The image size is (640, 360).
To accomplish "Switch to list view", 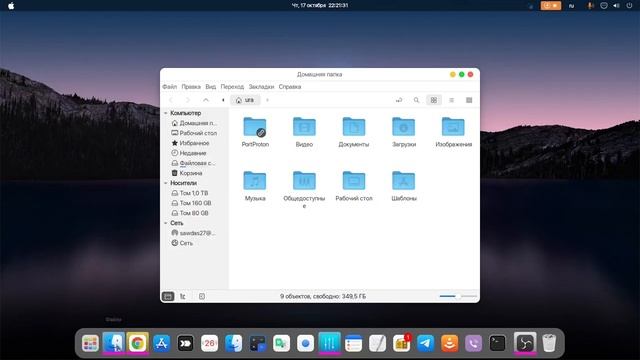I will (x=451, y=100).
